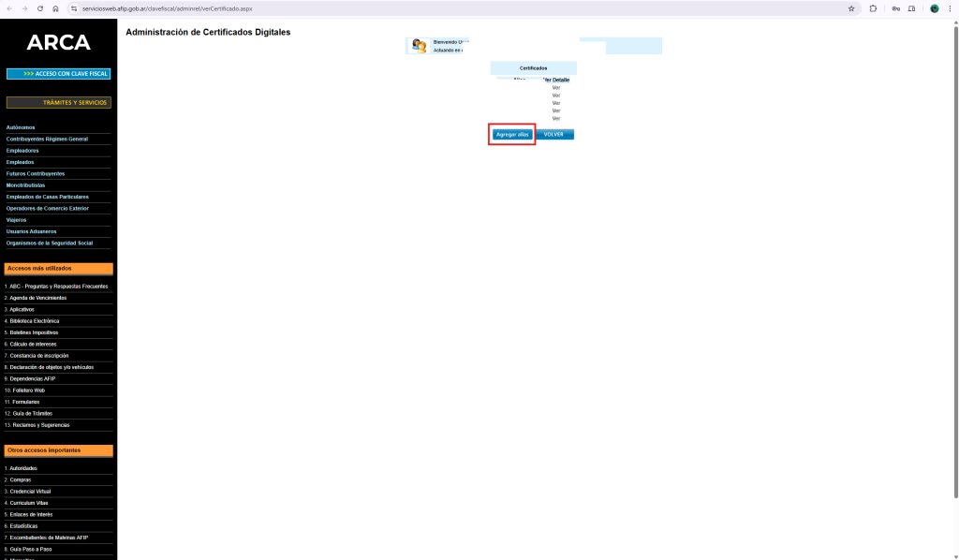Click the browser back arrow
This screenshot has width=959, height=560.
[8, 8]
